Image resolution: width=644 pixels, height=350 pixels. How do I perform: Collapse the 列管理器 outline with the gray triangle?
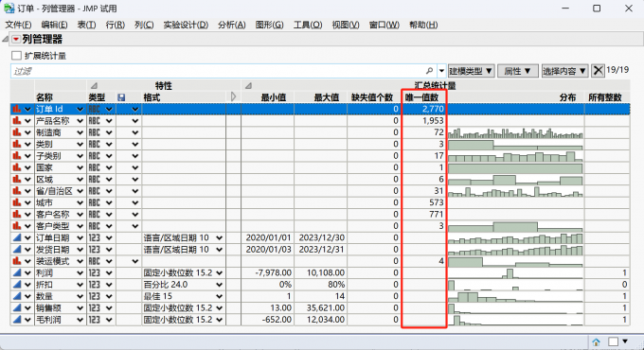(x=5, y=40)
